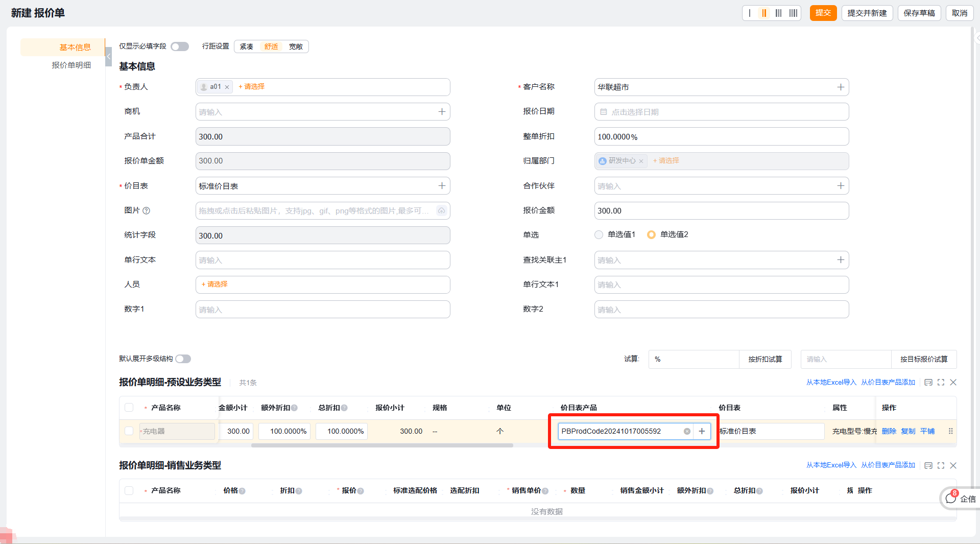Viewport: 980px width, 544px height.
Task: Switch to four-column layout icon
Action: click(793, 13)
